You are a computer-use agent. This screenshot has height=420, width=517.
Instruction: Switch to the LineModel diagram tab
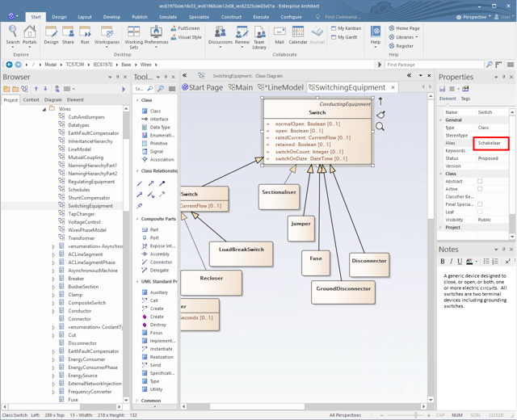coord(280,87)
